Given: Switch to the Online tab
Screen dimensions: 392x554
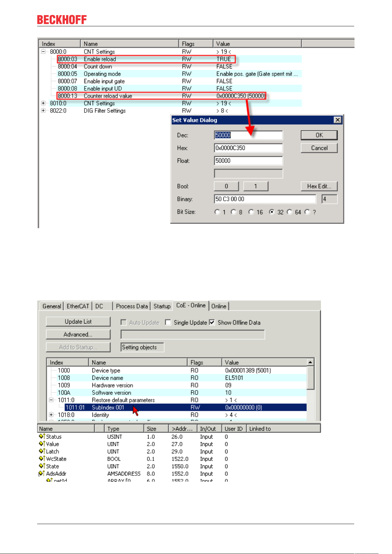Looking at the screenshot, I should coord(219,306).
